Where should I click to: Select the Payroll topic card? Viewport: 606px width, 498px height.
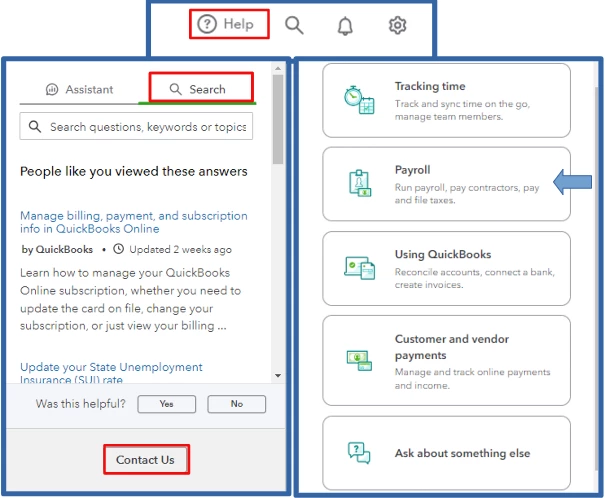(x=446, y=184)
